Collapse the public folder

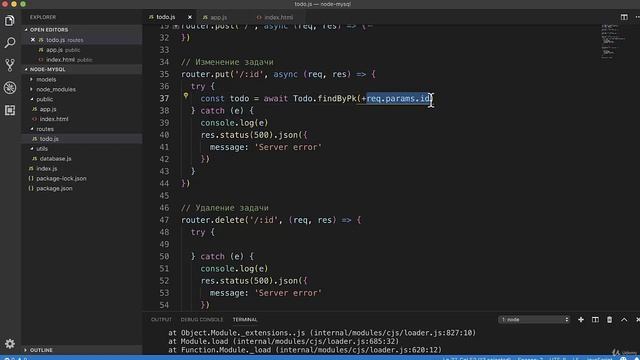(44, 99)
